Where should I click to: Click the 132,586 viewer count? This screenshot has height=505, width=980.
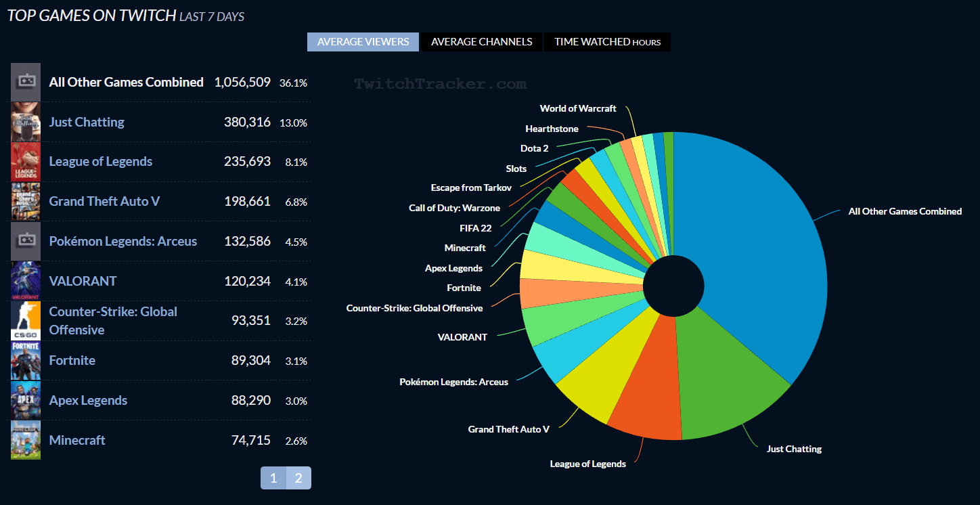tap(247, 241)
